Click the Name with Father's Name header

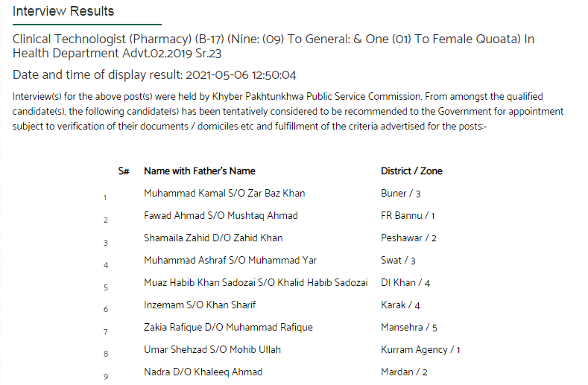pyautogui.click(x=200, y=171)
